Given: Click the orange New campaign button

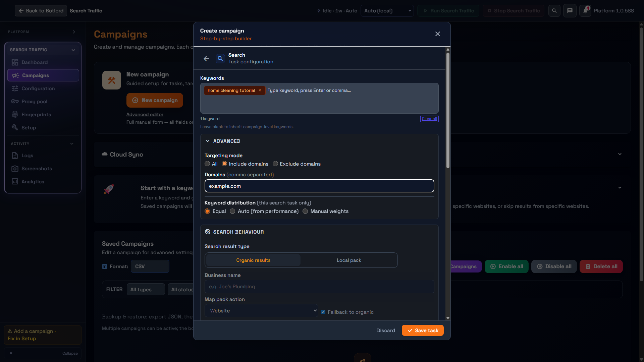Looking at the screenshot, I should click(155, 100).
